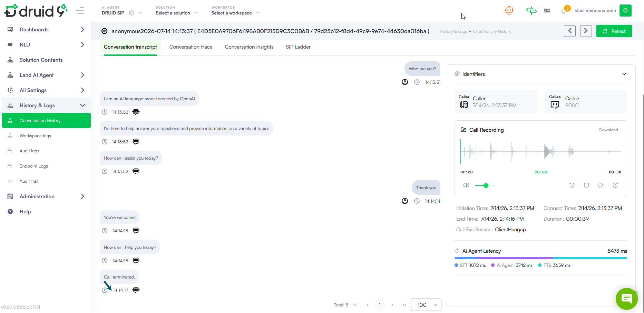The height and width of the screenshot is (313, 644).
Task: Change language via the flag icon
Action: tap(547, 10)
